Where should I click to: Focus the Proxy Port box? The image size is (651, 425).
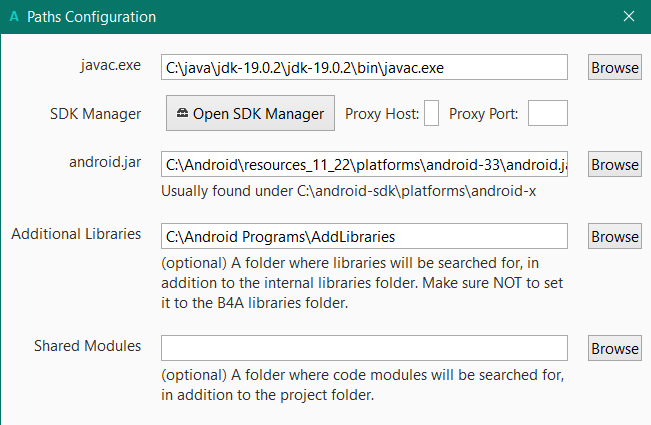pos(547,114)
